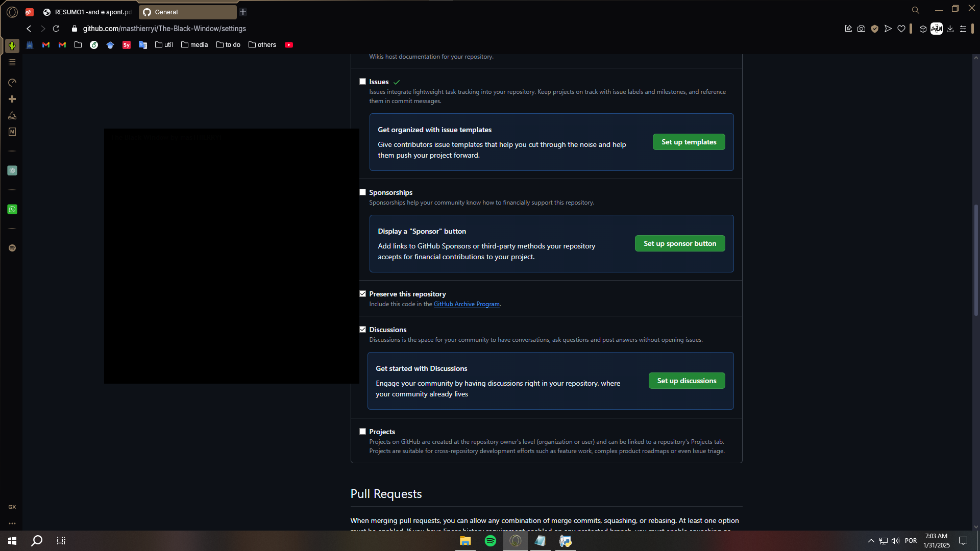Open the to do bookmarks folder
The height and width of the screenshot is (551, 980).
pyautogui.click(x=228, y=45)
